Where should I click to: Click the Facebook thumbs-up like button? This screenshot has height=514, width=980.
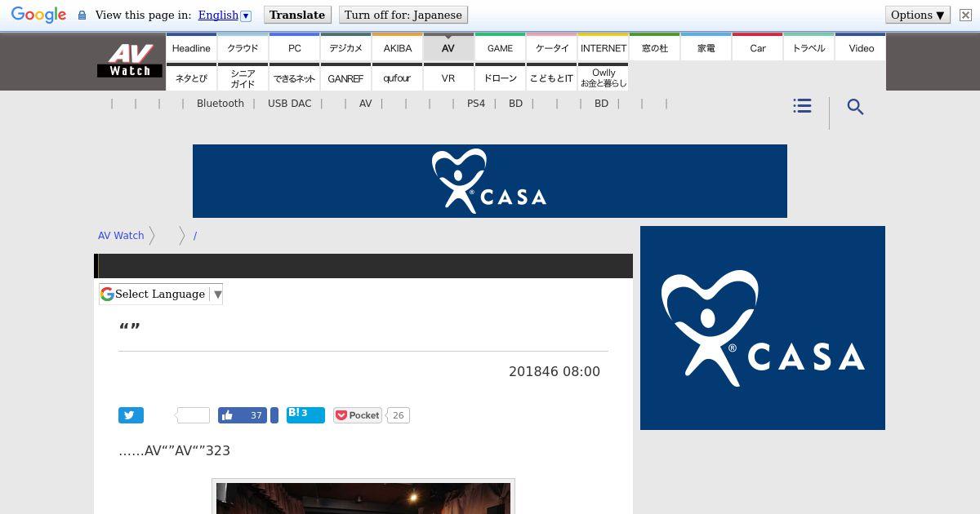[243, 415]
